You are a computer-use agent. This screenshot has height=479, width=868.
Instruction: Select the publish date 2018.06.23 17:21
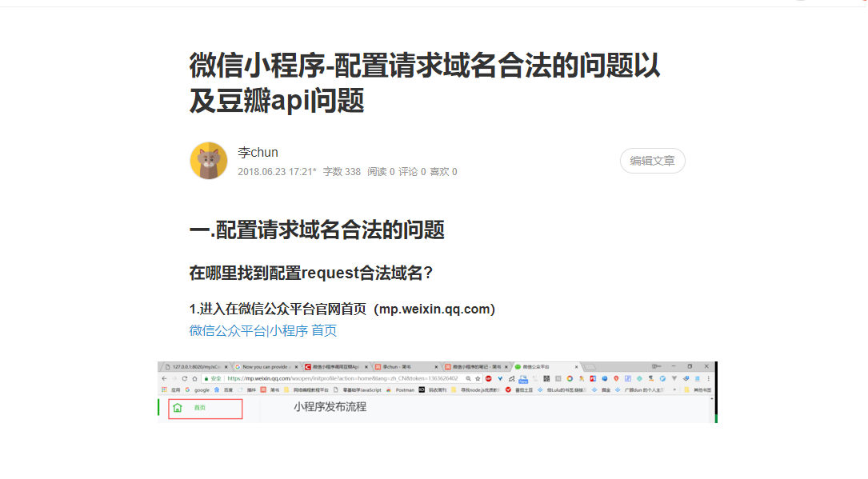pos(277,172)
